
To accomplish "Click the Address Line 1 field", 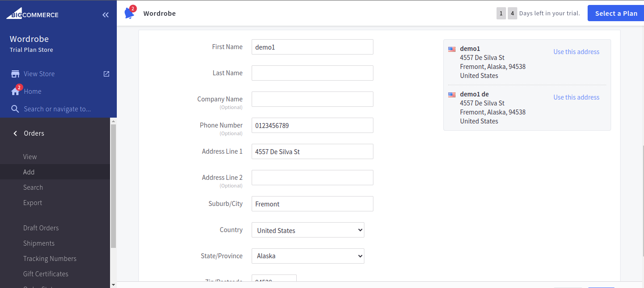I will click(x=313, y=151).
